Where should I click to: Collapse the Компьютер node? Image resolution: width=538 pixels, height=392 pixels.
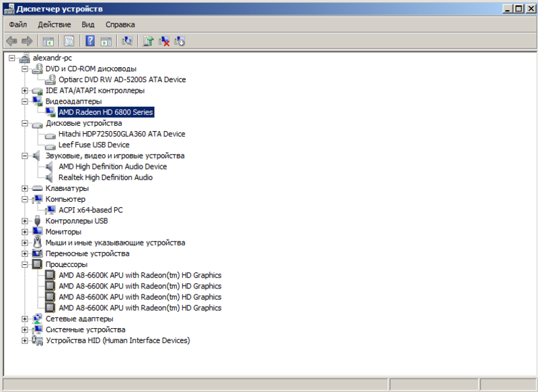click(x=24, y=199)
